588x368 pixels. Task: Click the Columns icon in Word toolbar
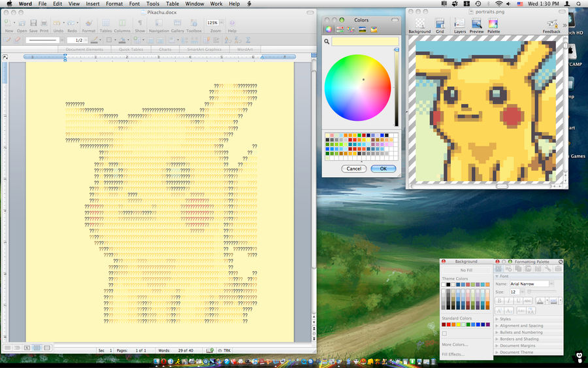[122, 24]
